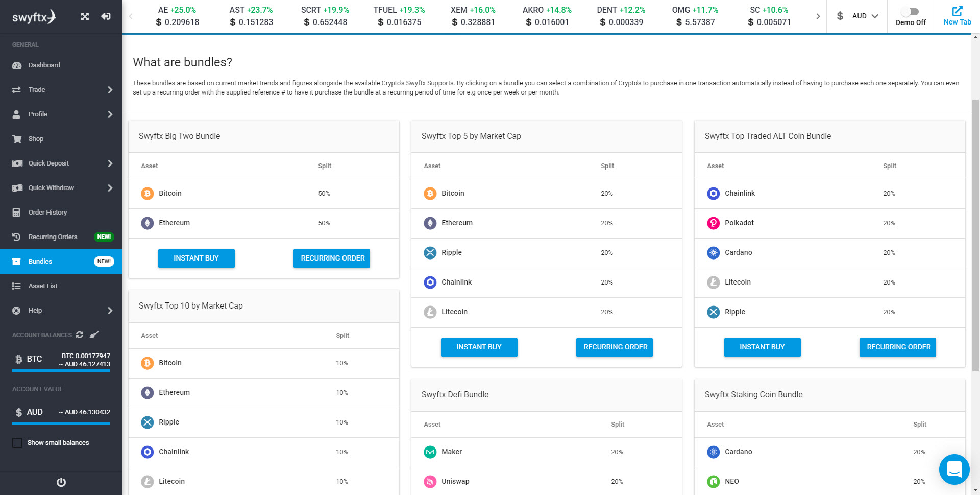980x495 pixels.
Task: Instant Buy Top 5 by Market Cap
Action: tap(479, 347)
